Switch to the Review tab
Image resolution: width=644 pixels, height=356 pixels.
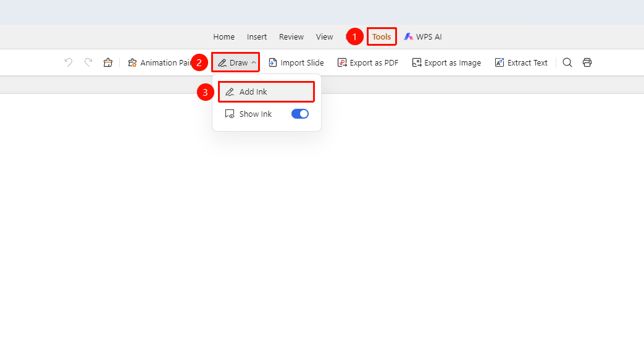point(291,36)
